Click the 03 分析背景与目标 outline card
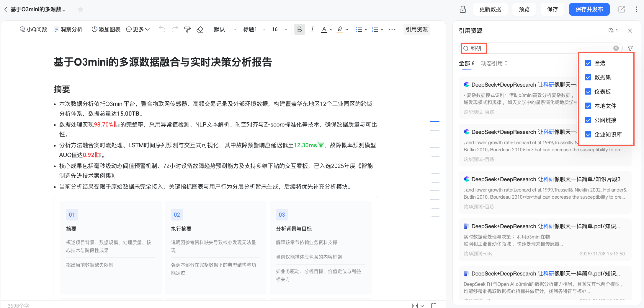This screenshot has width=644, height=308. point(321,248)
